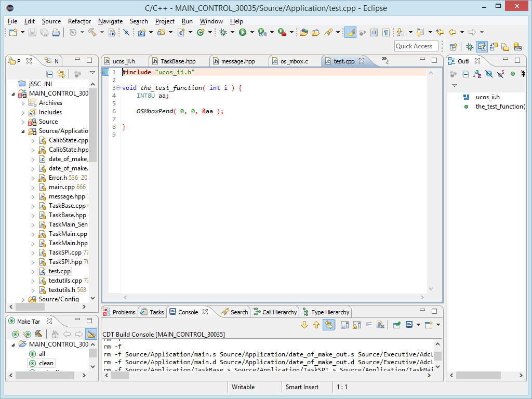The image size is (532, 399).
Task: Click the Build hammer icon in toolbar
Action: tap(92, 32)
